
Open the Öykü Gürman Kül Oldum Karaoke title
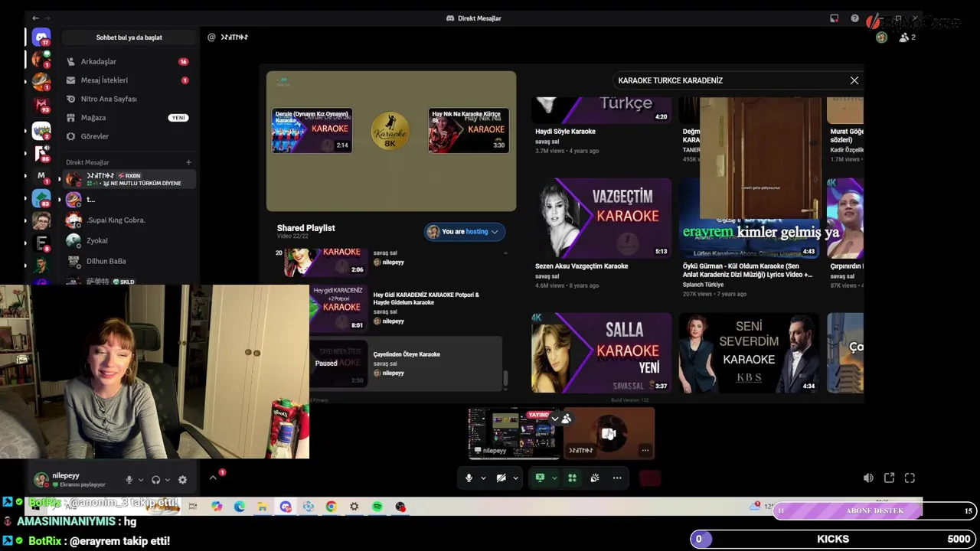click(x=748, y=270)
